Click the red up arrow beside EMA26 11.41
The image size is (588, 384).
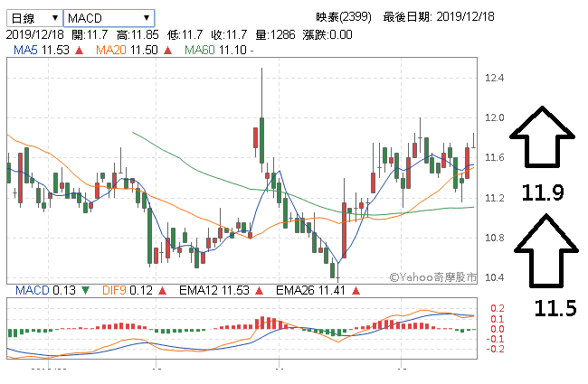pos(356,290)
